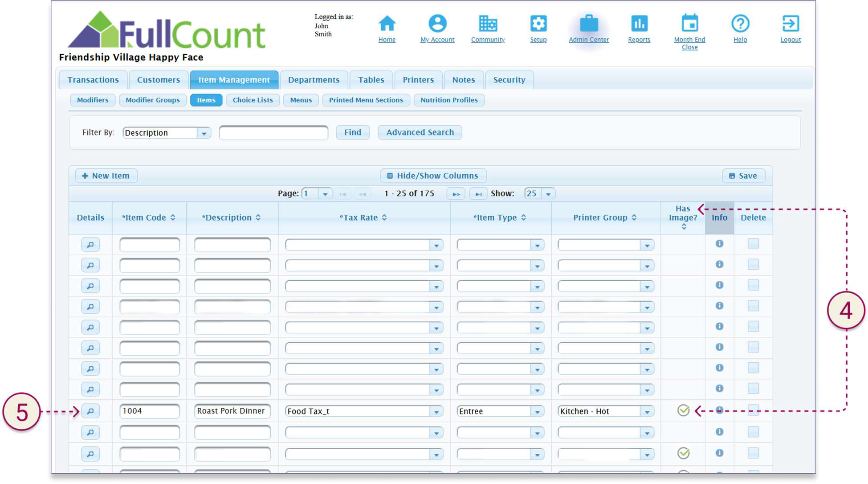868x484 pixels.
Task: Click the filter search text field
Action: [273, 133]
